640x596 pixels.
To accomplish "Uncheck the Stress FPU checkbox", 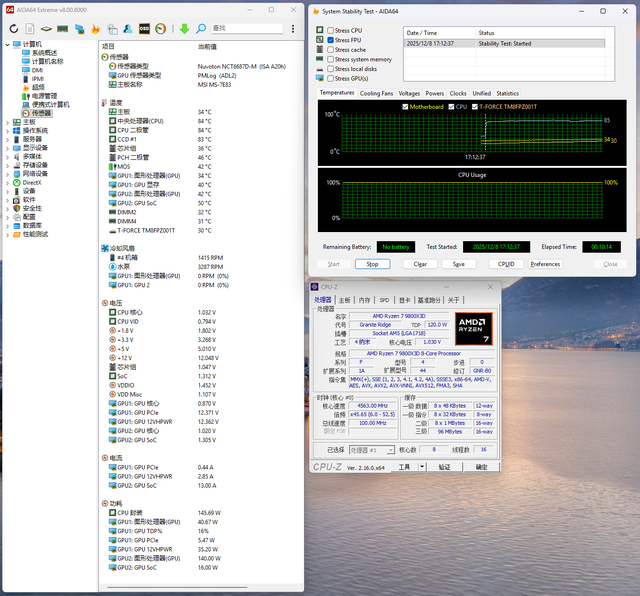I will click(330, 40).
